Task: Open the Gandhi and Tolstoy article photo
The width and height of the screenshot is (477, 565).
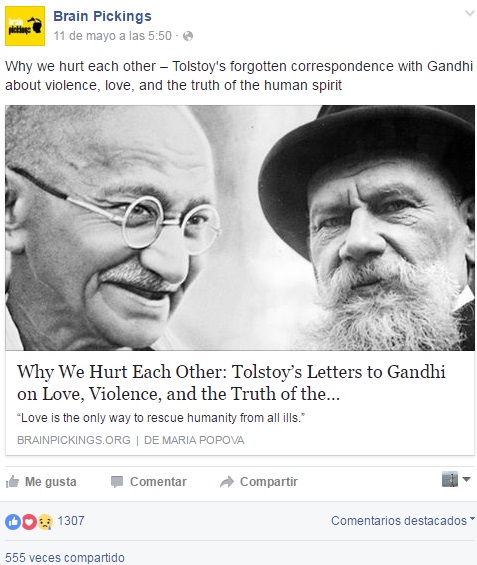Action: tap(240, 228)
